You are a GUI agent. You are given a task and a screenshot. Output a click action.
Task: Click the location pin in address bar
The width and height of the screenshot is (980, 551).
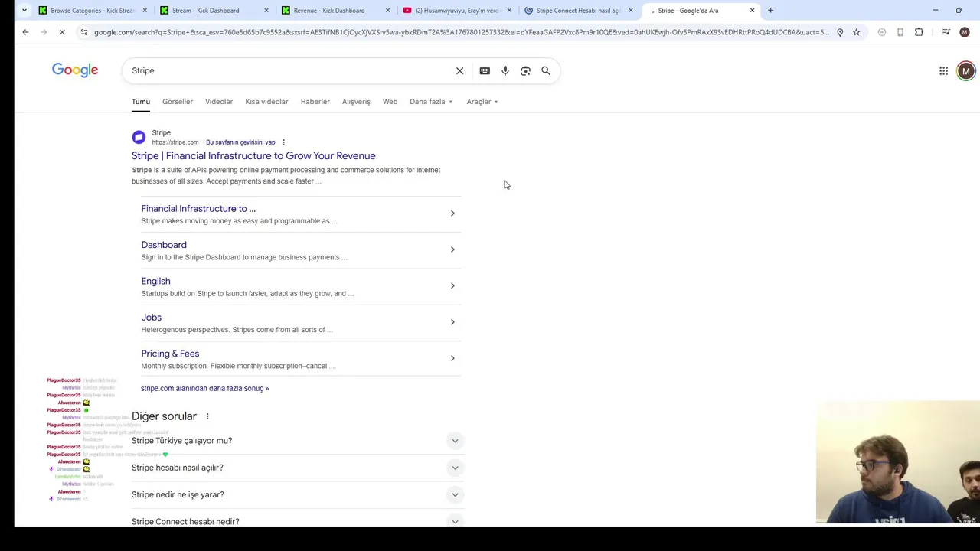click(840, 32)
